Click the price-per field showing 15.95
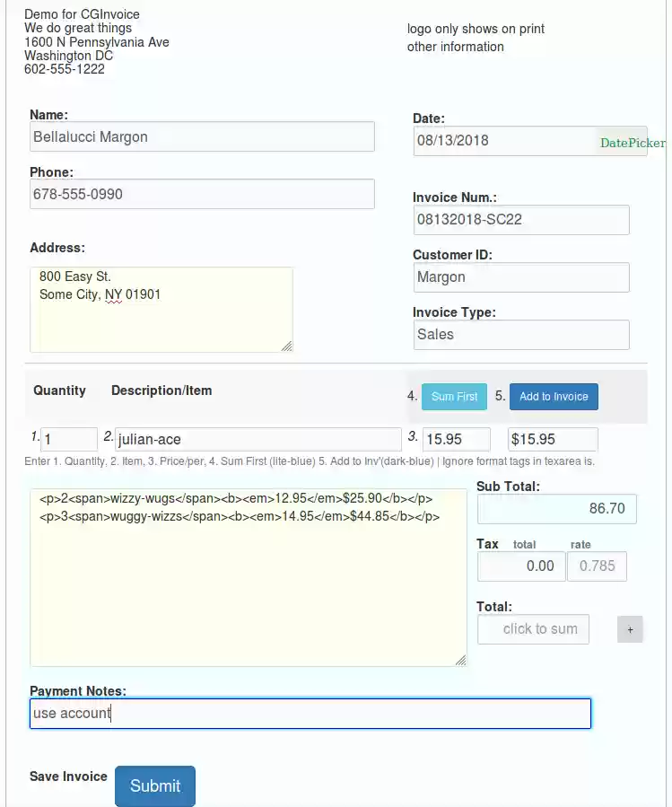 [x=455, y=439]
